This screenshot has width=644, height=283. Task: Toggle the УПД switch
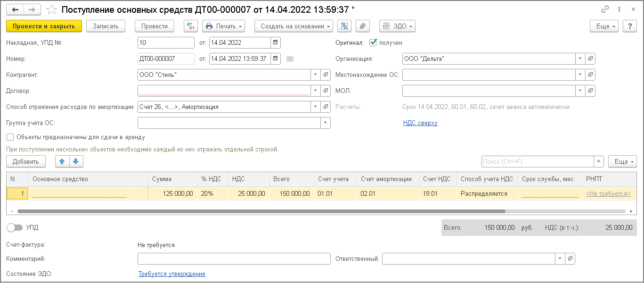tap(15, 227)
